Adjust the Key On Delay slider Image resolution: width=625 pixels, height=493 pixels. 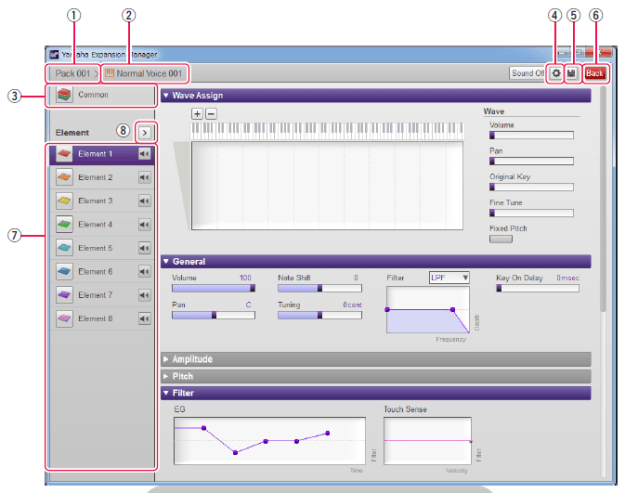point(538,288)
